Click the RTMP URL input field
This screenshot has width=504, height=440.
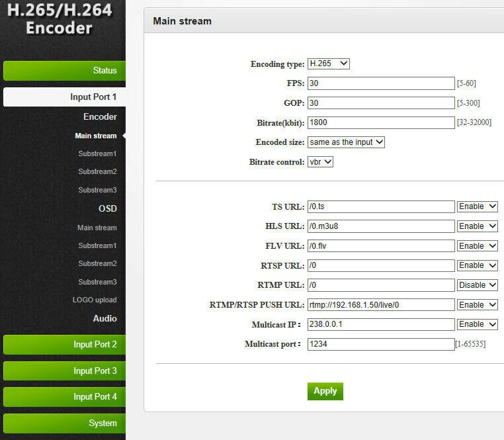pos(381,285)
